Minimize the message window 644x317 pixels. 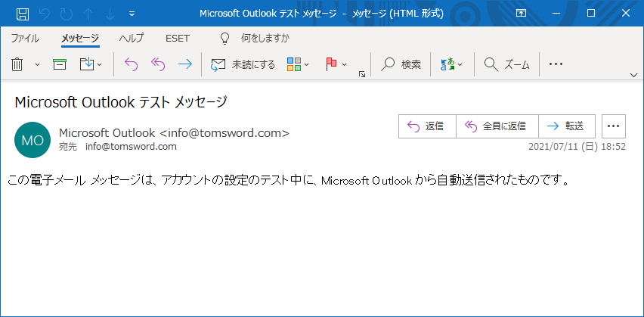coord(556,14)
